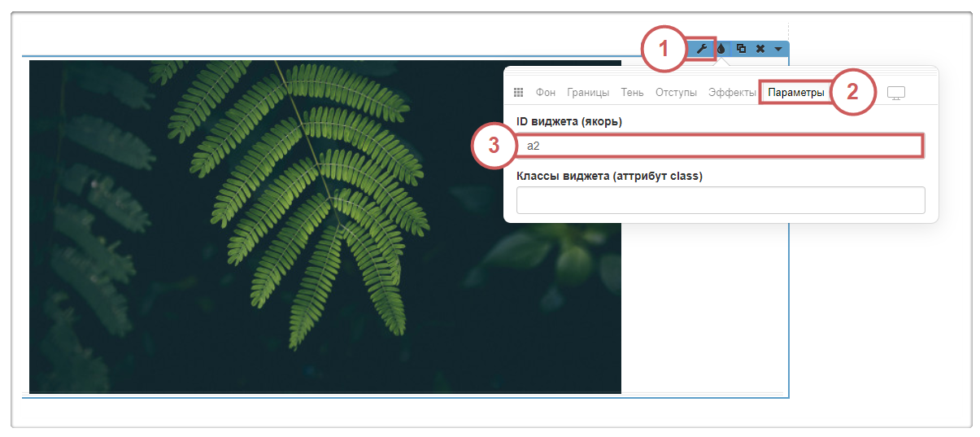The height and width of the screenshot is (437, 980).
Task: Open the monitor device preview icon
Action: [x=895, y=93]
